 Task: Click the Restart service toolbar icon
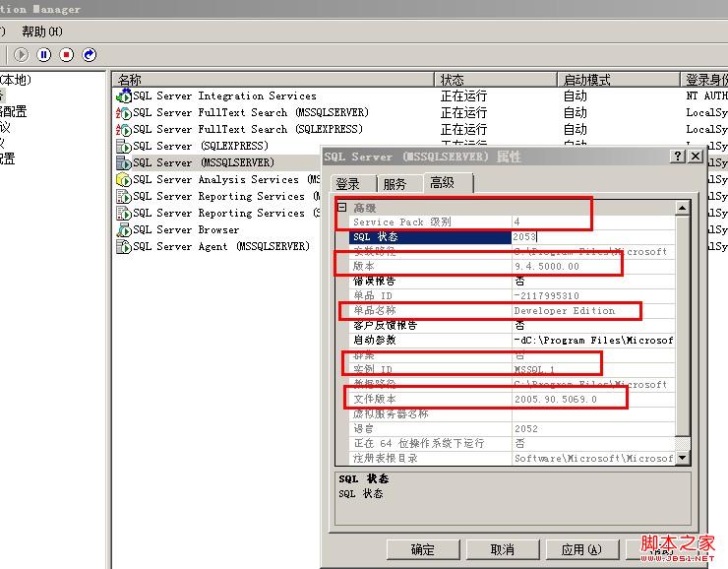[90, 55]
